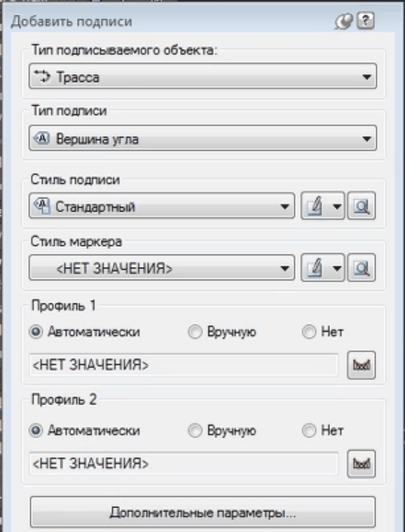Click the help question mark icon
405x532 pixels.
coord(365,21)
